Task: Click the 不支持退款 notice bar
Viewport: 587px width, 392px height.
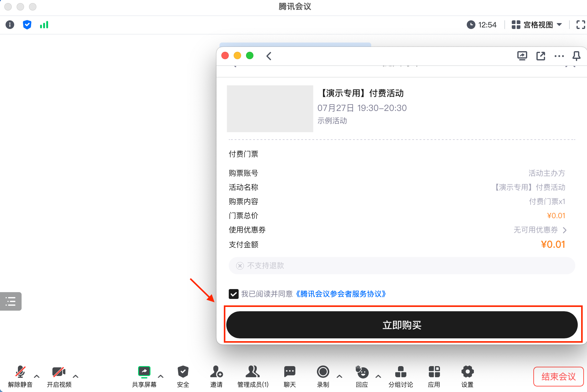Action: coord(402,266)
